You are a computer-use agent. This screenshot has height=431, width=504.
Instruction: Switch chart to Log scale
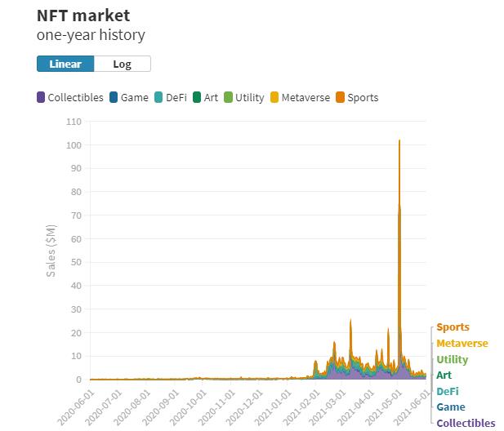pos(122,64)
